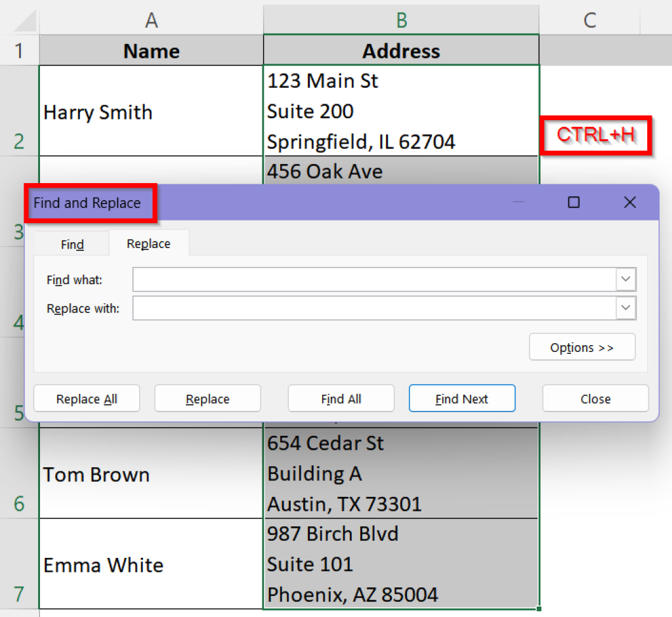Screen dimensions: 672x617
Task: Select Tom Brown's address cell
Action: coord(401,474)
